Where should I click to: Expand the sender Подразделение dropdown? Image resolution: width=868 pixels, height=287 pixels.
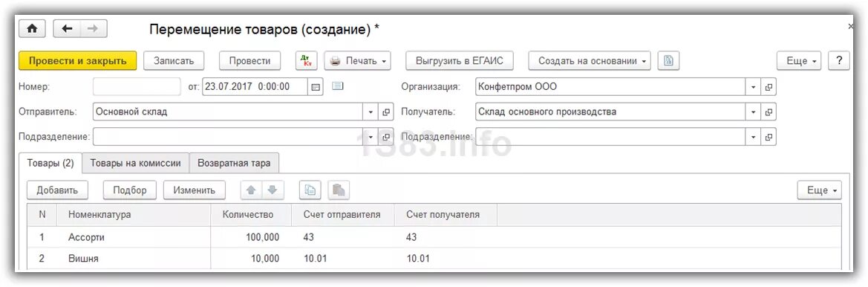[x=371, y=137]
